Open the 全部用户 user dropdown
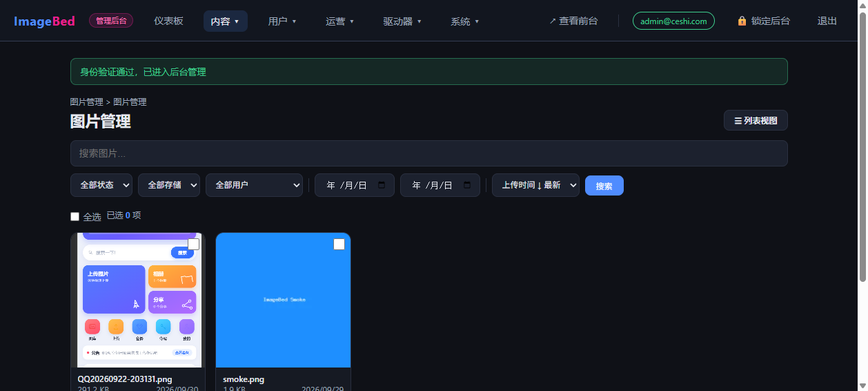 point(254,185)
